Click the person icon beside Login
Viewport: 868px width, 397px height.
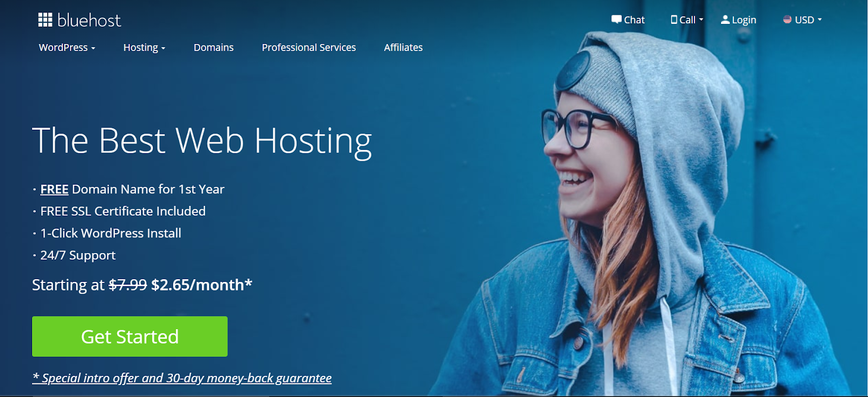[725, 20]
